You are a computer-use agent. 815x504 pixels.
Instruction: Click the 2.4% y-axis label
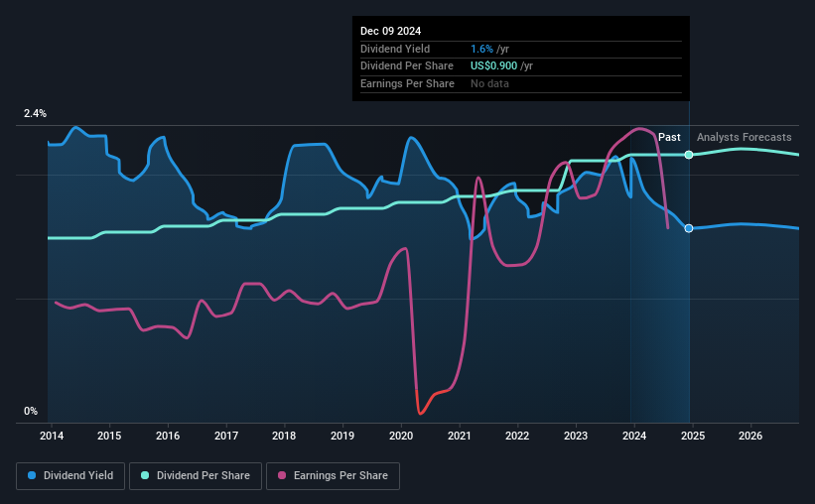(x=35, y=114)
